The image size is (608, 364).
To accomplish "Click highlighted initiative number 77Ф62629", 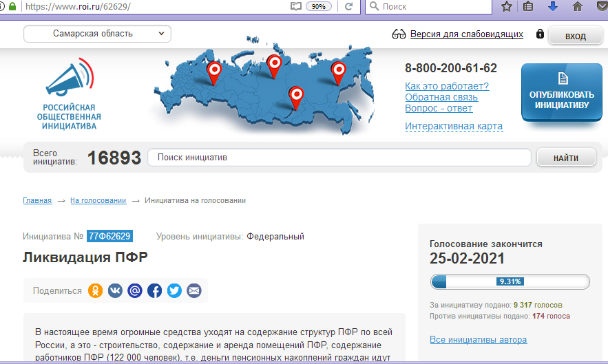I will pos(109,236).
